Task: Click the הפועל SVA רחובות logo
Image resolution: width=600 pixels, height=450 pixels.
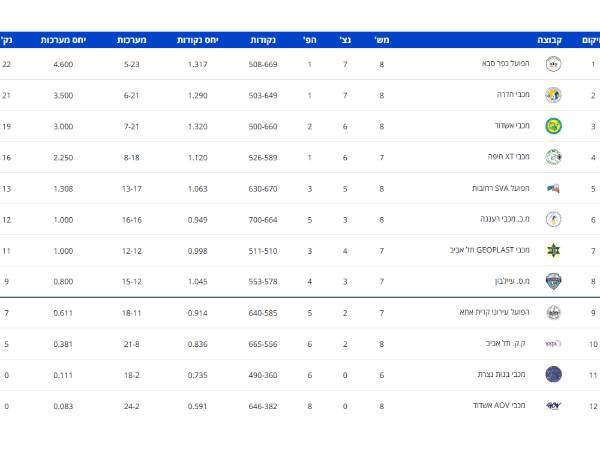Action: (553, 188)
